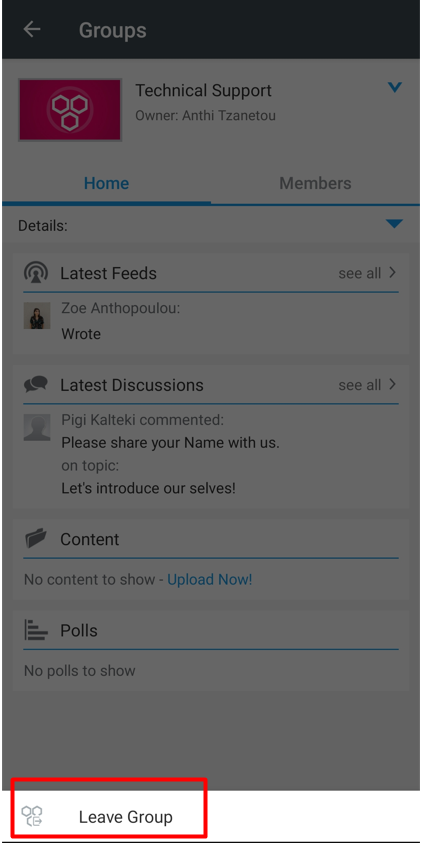
Task: Click the Content folder icon
Action: pos(35,538)
